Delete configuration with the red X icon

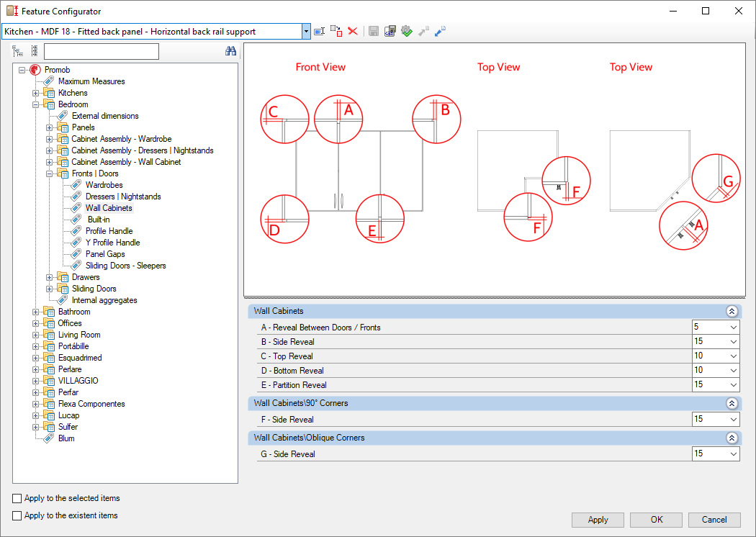point(353,32)
